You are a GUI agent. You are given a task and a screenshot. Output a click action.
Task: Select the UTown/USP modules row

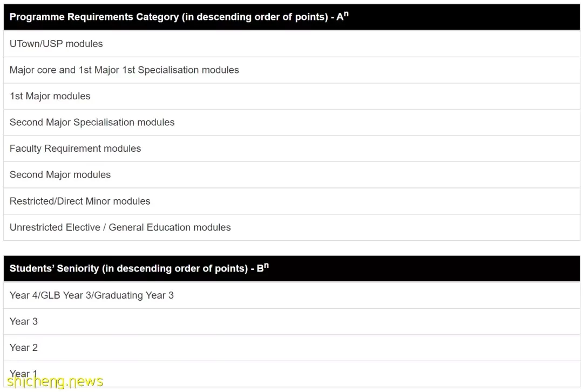point(291,44)
